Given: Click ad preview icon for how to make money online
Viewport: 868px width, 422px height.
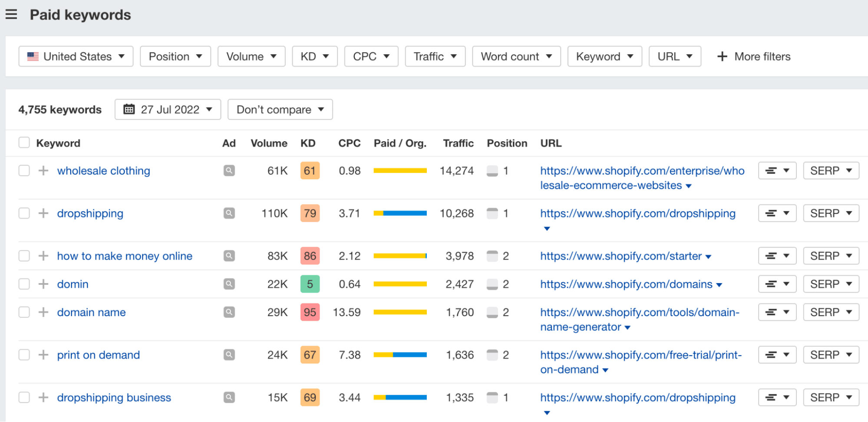Looking at the screenshot, I should pyautogui.click(x=229, y=256).
